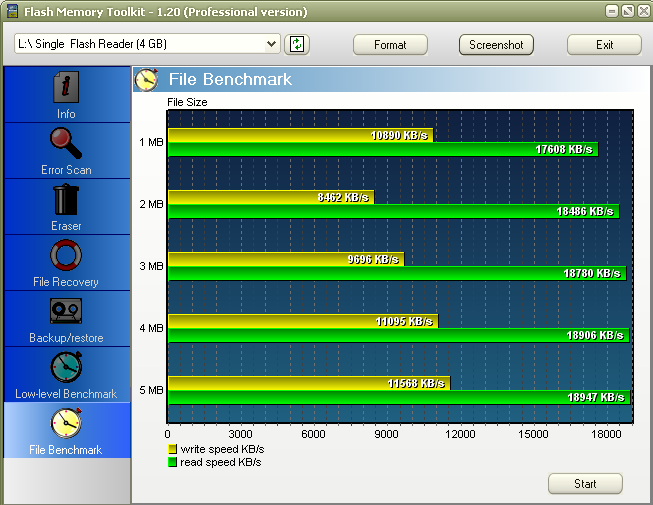The image size is (653, 505).
Task: Click the 4 MB file size label
Action: 151,328
